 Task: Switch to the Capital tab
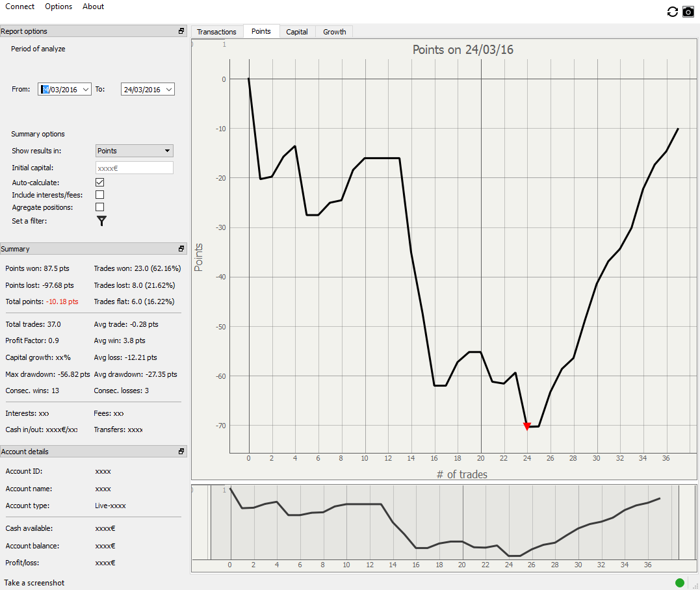click(x=297, y=32)
